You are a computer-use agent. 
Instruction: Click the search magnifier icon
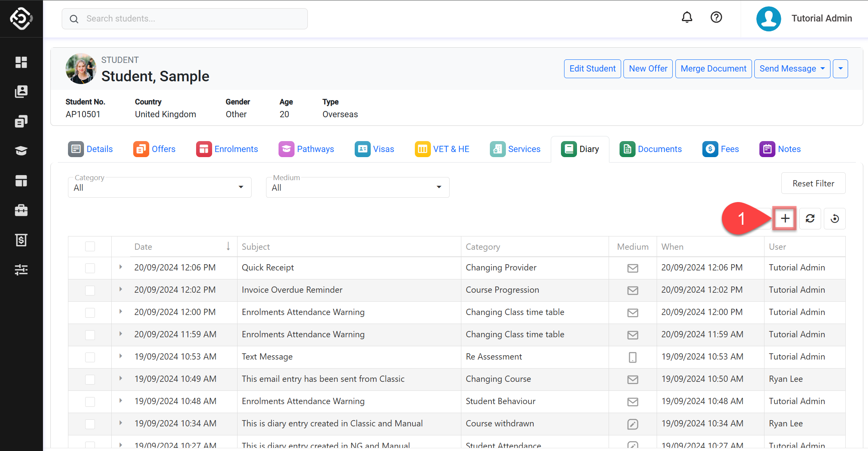point(74,19)
